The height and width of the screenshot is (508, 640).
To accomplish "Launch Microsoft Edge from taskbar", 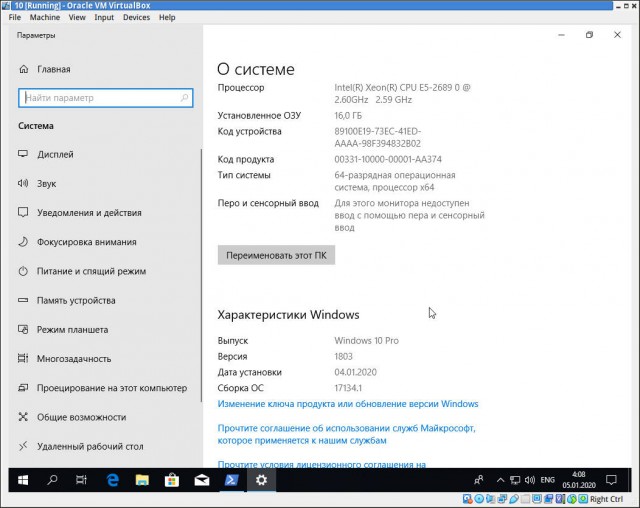I will point(112,480).
